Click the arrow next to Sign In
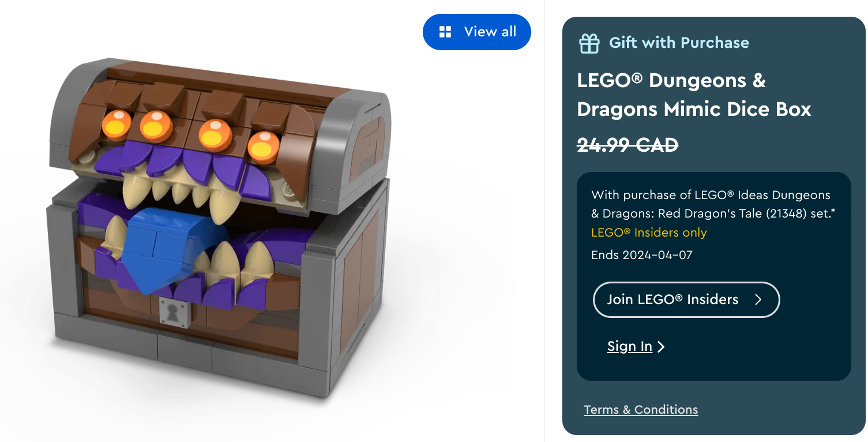 point(661,346)
